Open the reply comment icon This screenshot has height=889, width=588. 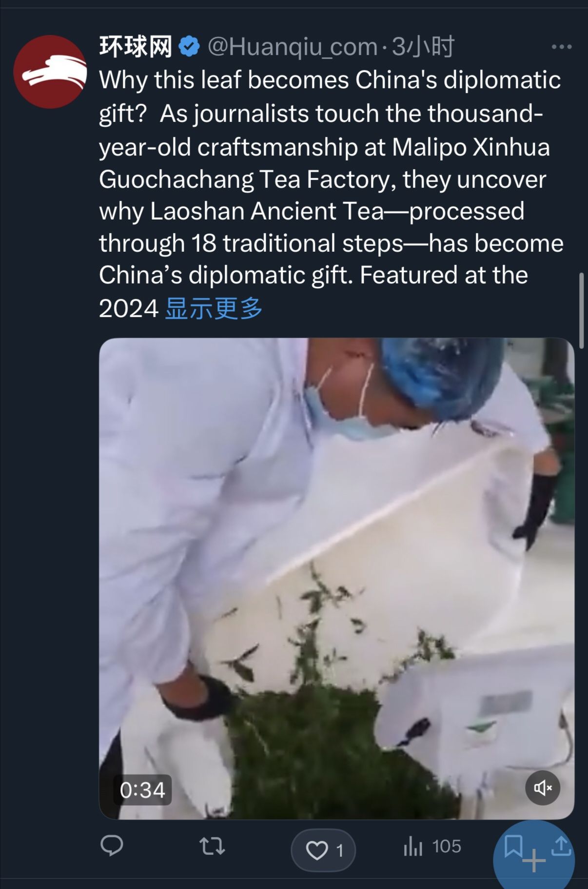pyautogui.click(x=112, y=846)
